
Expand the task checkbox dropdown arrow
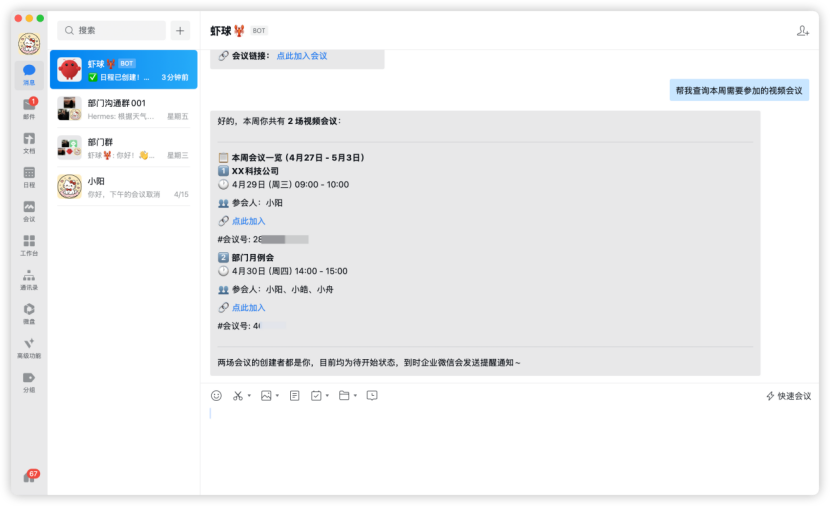(327, 395)
